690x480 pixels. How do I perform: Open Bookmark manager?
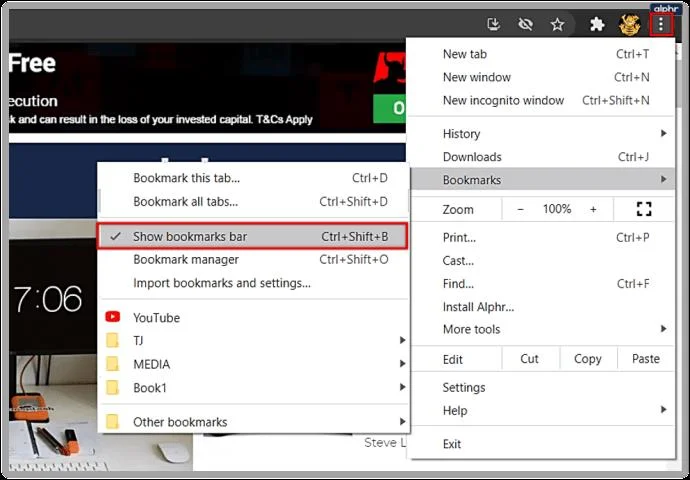(253, 260)
